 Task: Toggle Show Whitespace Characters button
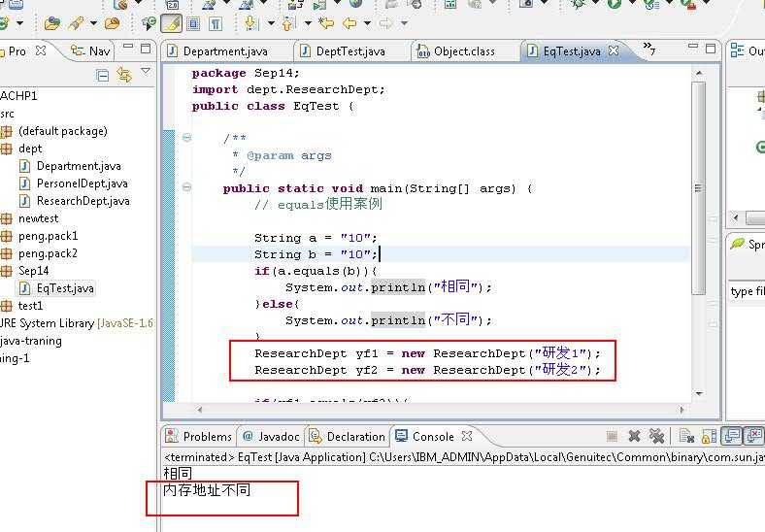(x=216, y=23)
